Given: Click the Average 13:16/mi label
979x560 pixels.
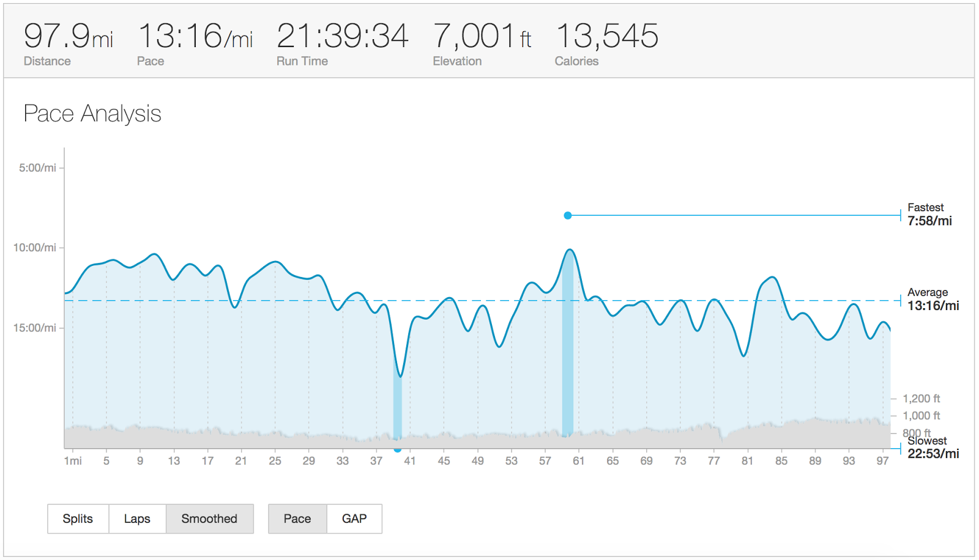Looking at the screenshot, I should pyautogui.click(x=932, y=300).
